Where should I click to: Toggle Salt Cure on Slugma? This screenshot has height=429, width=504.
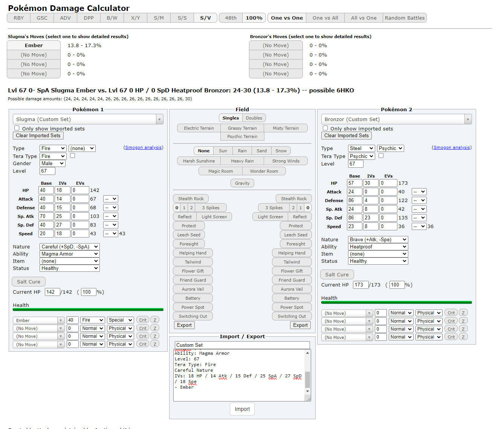tap(29, 282)
